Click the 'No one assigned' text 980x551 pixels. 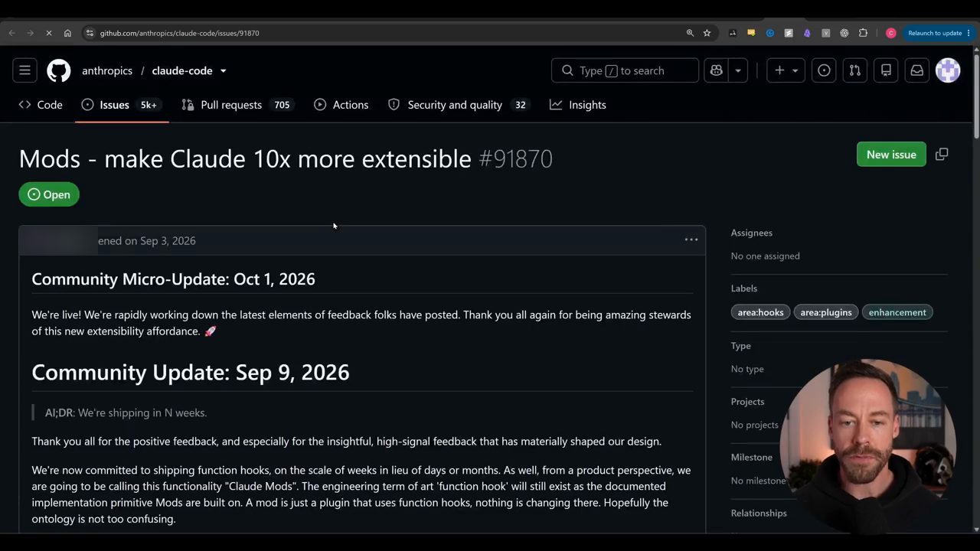point(765,256)
